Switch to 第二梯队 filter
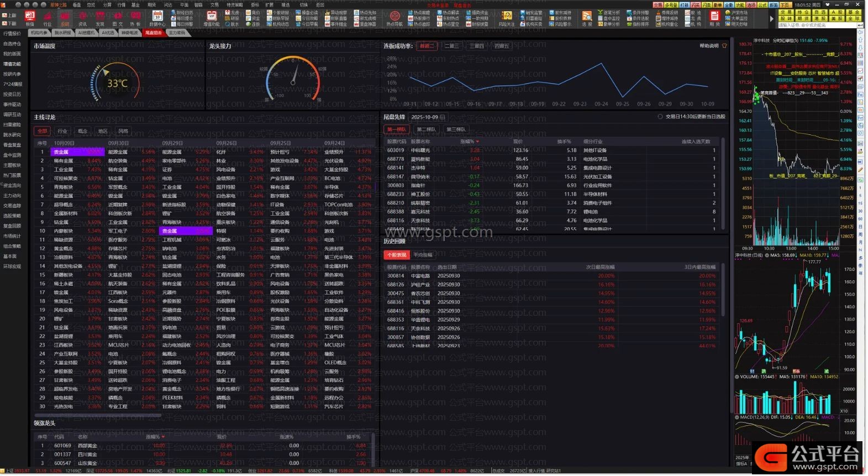The height and width of the screenshot is (476, 868). (426, 129)
